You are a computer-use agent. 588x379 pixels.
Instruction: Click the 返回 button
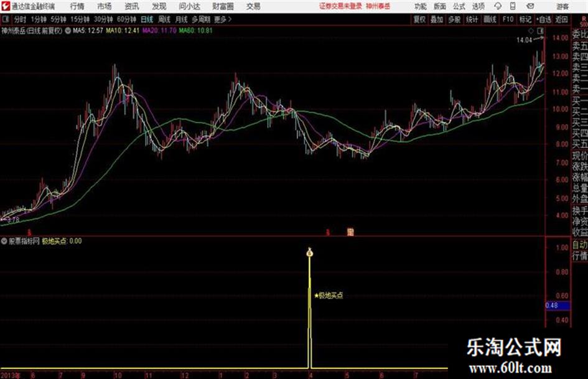coord(561,19)
